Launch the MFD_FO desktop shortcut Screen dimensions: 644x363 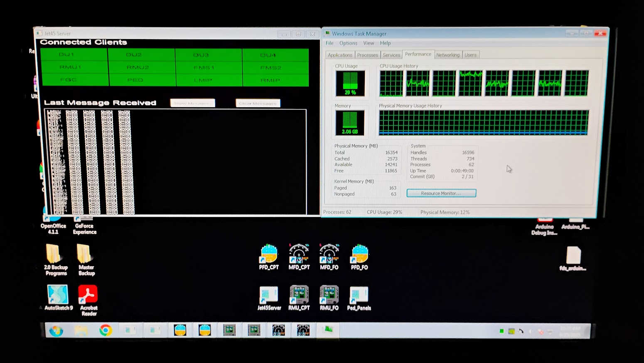point(329,254)
